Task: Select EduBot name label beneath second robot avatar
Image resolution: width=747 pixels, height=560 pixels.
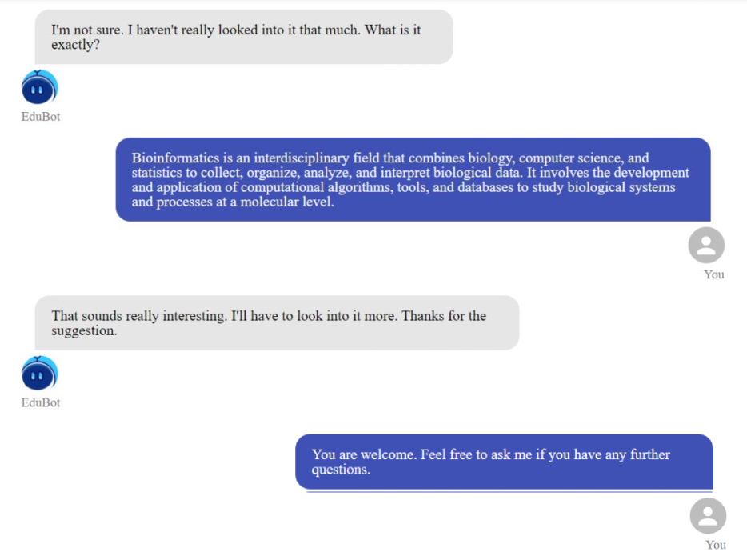Action: [41, 403]
